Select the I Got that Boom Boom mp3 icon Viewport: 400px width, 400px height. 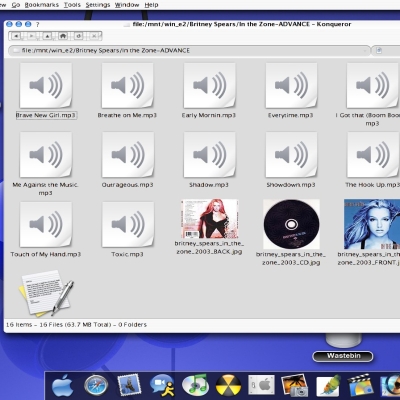pos(373,85)
